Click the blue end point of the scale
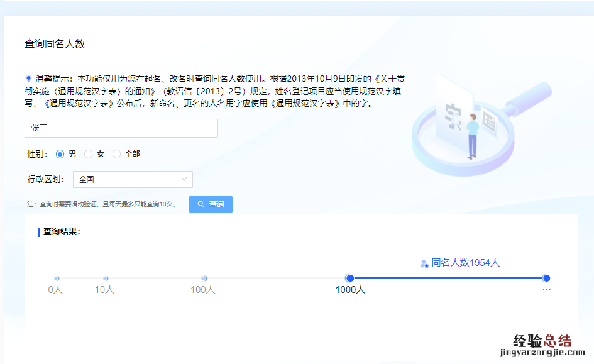 546,278
